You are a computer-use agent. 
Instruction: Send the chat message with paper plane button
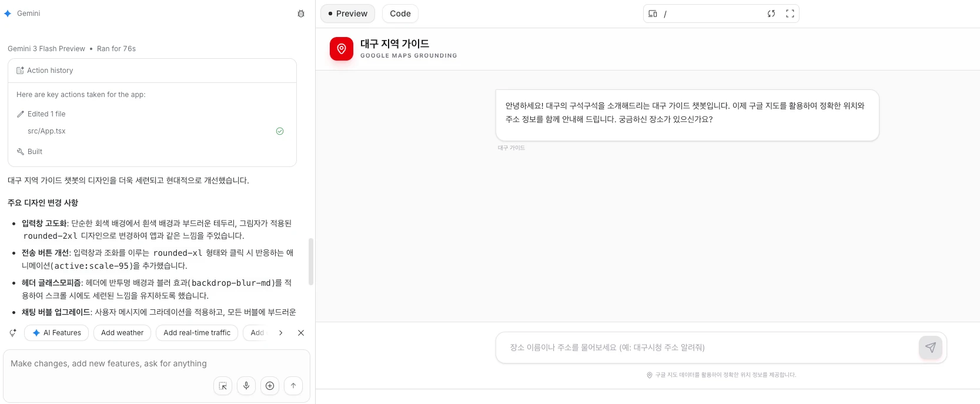click(930, 348)
